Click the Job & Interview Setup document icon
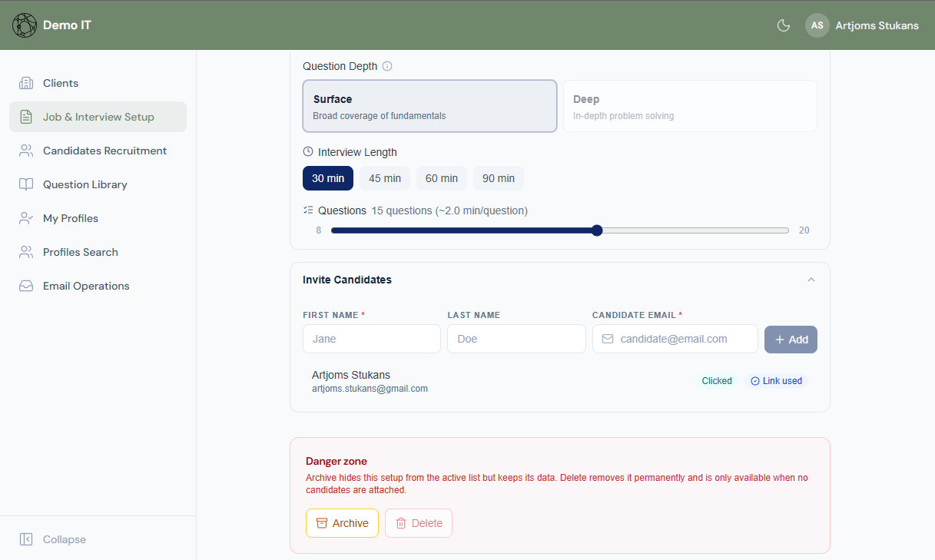The height and width of the screenshot is (560, 935). [26, 117]
